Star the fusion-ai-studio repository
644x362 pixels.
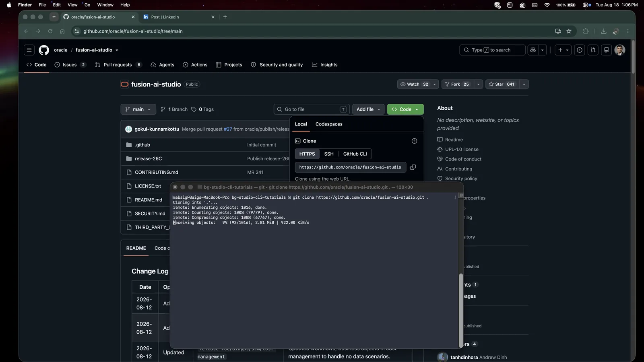tap(502, 84)
